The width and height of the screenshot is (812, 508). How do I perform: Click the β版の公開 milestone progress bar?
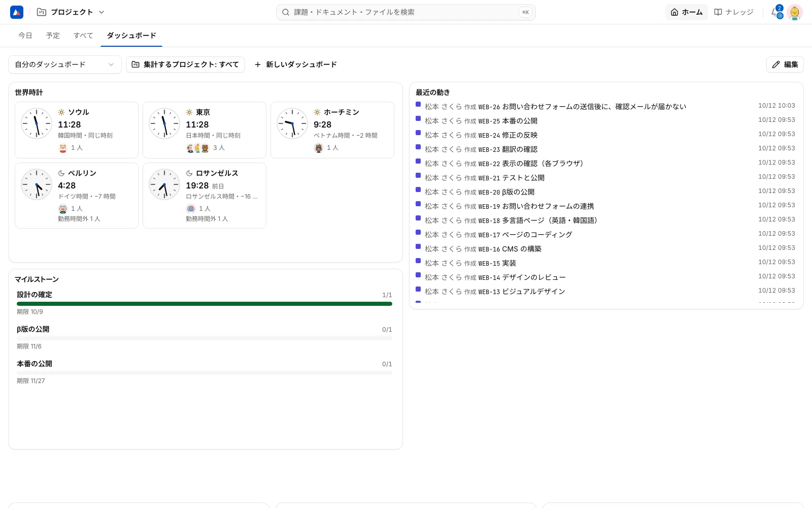pyautogui.click(x=205, y=338)
